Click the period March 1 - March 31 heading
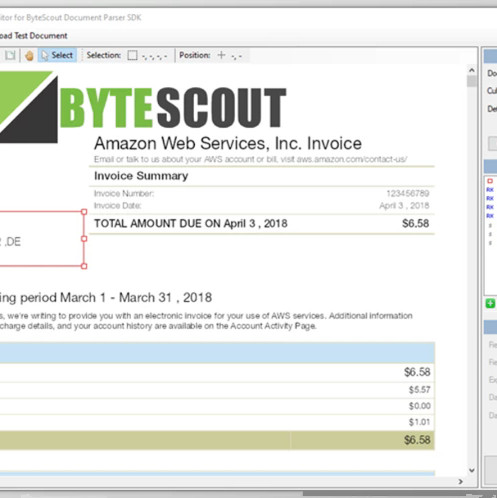Image resolution: width=497 pixels, height=498 pixels. coord(116,298)
